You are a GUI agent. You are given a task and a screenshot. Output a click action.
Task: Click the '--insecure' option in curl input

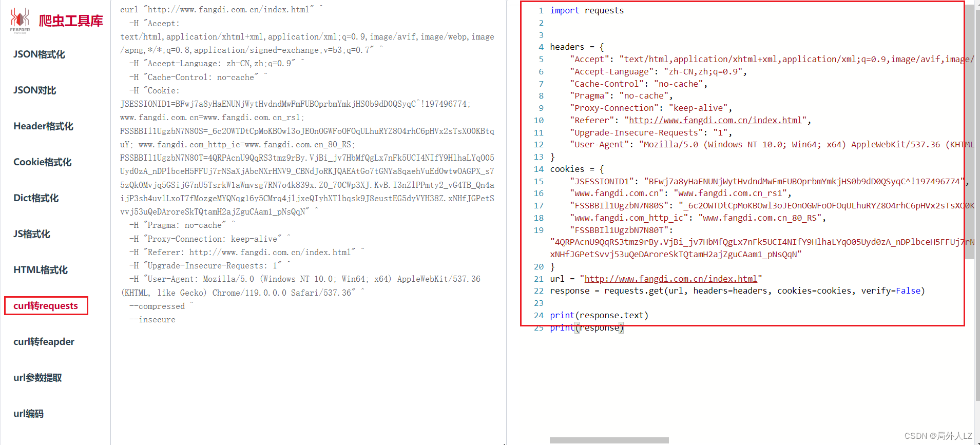tap(152, 319)
